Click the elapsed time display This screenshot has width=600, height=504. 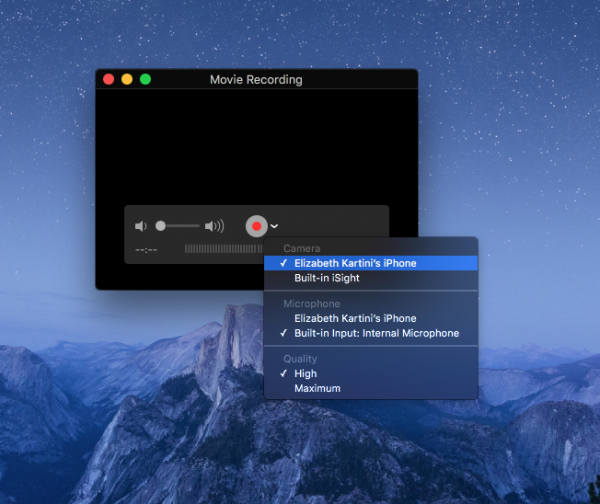[x=147, y=249]
